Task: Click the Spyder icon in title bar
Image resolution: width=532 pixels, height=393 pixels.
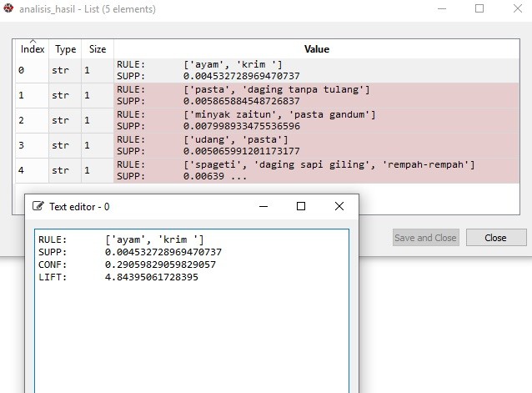Action: (x=9, y=9)
